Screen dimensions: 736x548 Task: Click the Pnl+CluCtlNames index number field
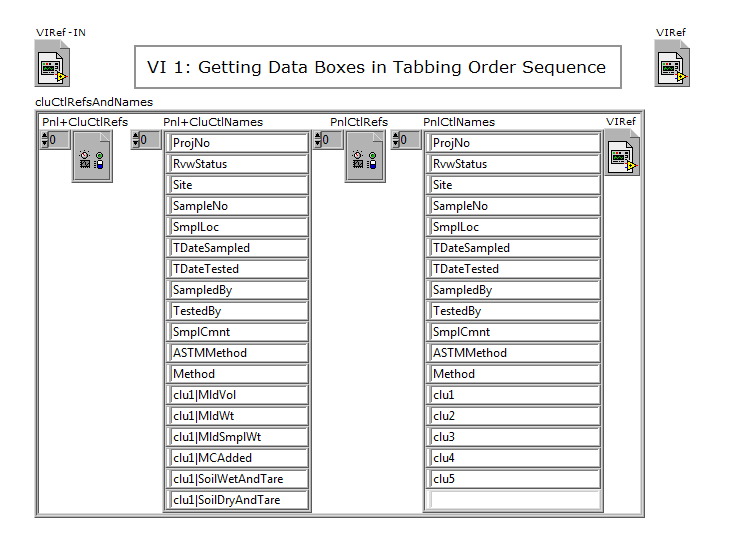[150, 140]
